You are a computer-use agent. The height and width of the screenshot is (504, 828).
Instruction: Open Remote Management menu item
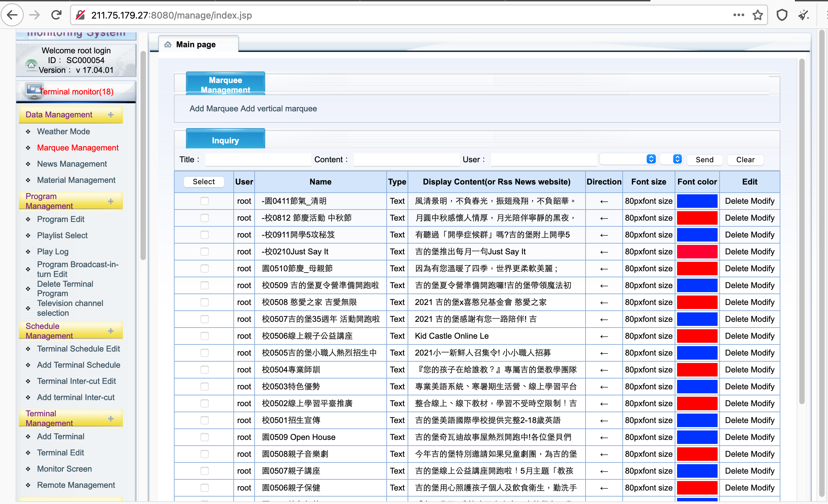(x=76, y=485)
